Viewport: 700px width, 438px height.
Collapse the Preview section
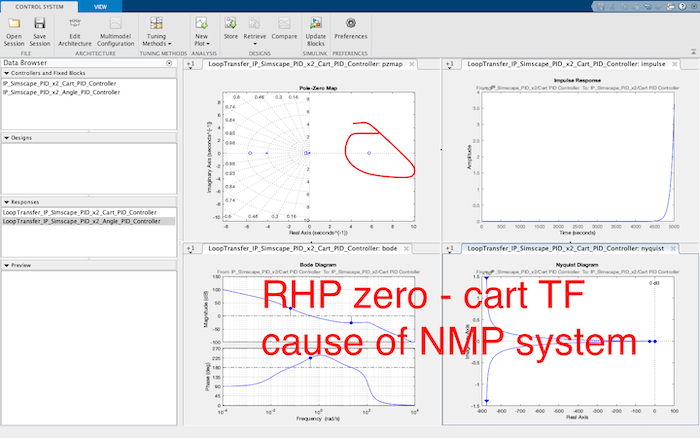7,265
